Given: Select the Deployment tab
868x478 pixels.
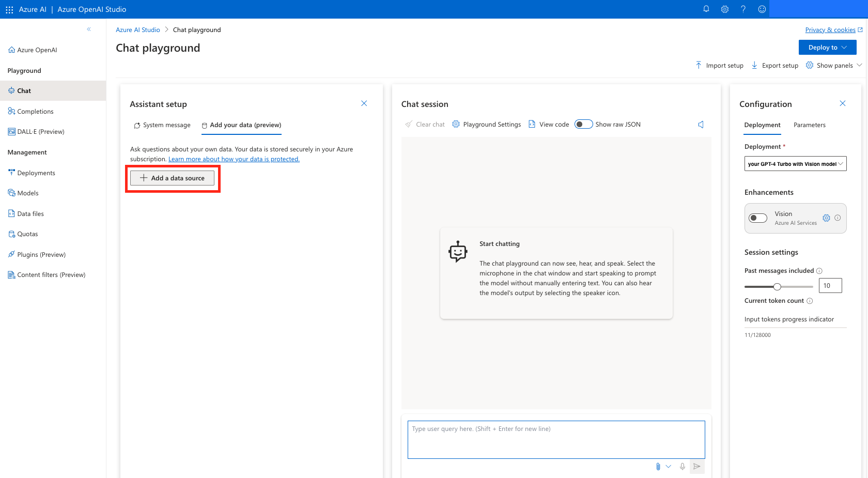Looking at the screenshot, I should [763, 125].
